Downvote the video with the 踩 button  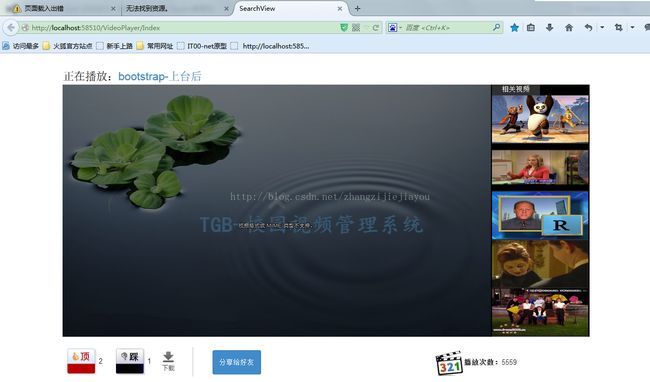point(130,361)
